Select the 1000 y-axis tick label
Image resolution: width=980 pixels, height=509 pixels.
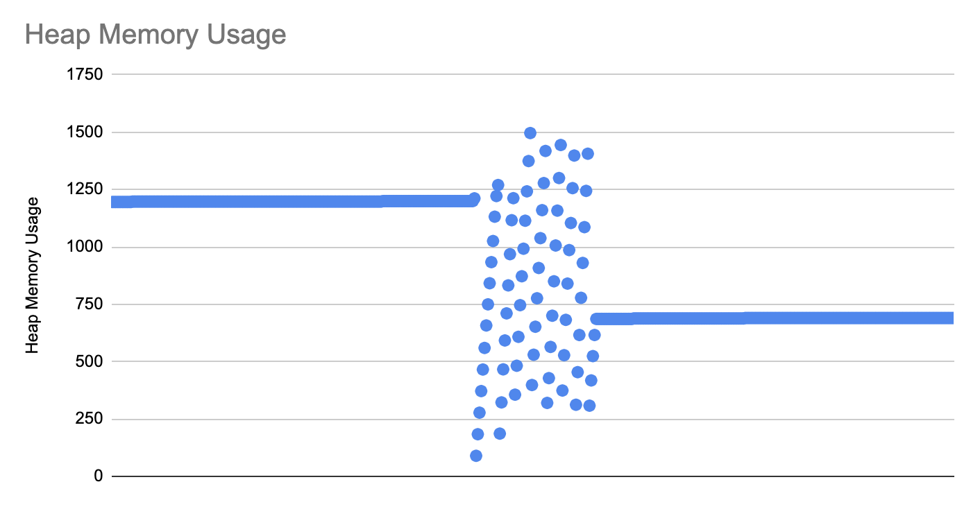85,247
